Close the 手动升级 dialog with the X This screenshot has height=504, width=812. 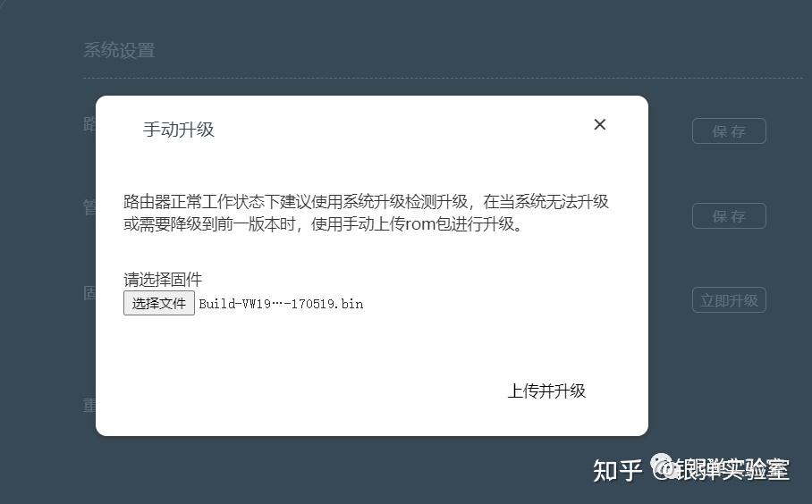coord(600,124)
